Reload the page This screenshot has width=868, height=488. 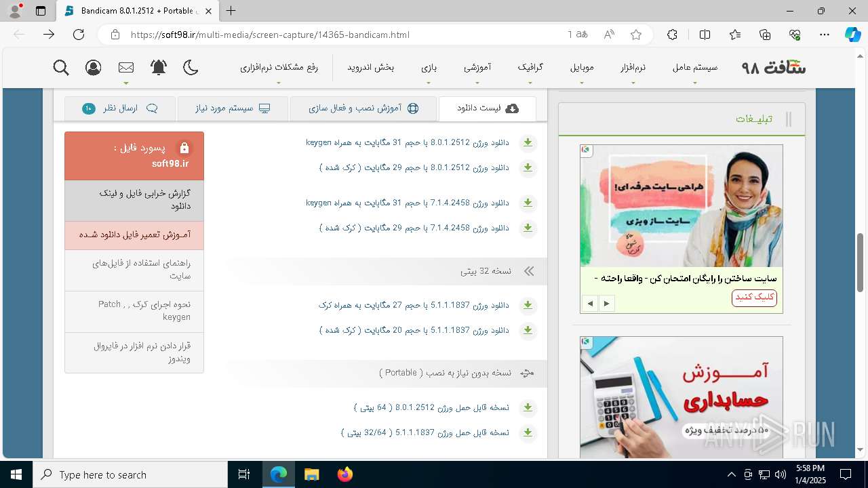pyautogui.click(x=79, y=35)
